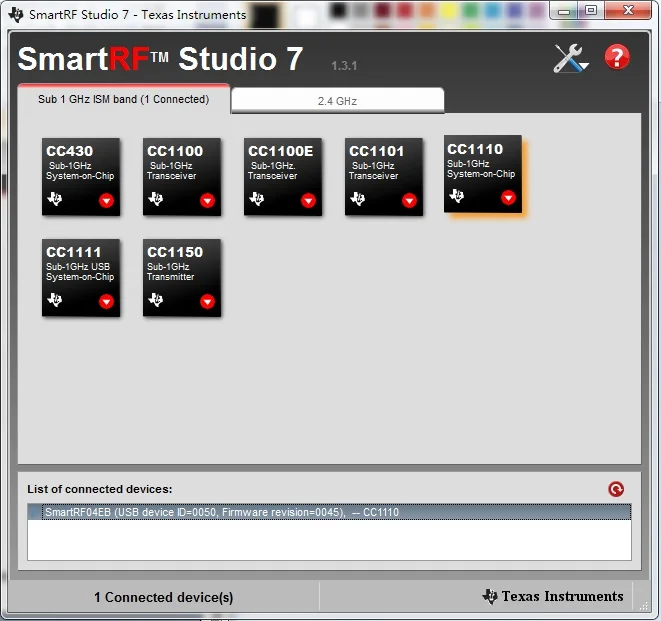Click the TI logo on CC430 tile
This screenshot has height=621, width=661.
(55, 198)
